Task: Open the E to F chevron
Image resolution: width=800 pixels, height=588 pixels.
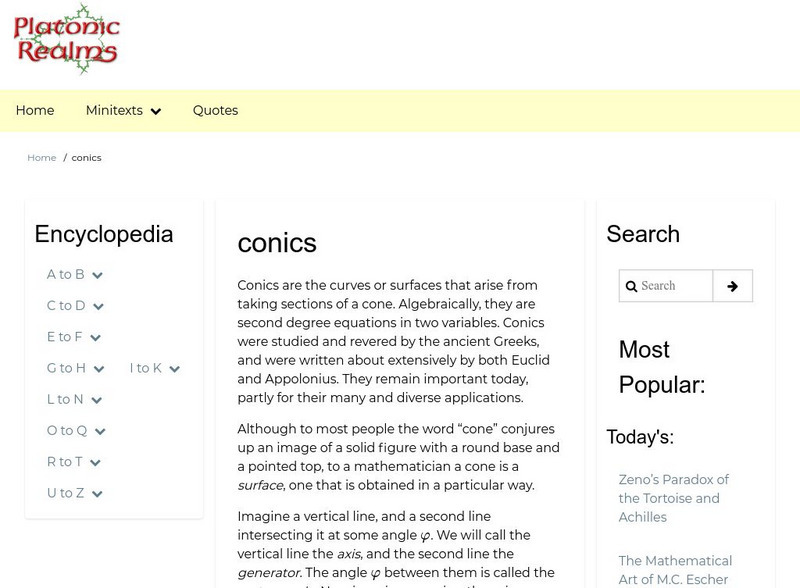Action: pyautogui.click(x=95, y=338)
